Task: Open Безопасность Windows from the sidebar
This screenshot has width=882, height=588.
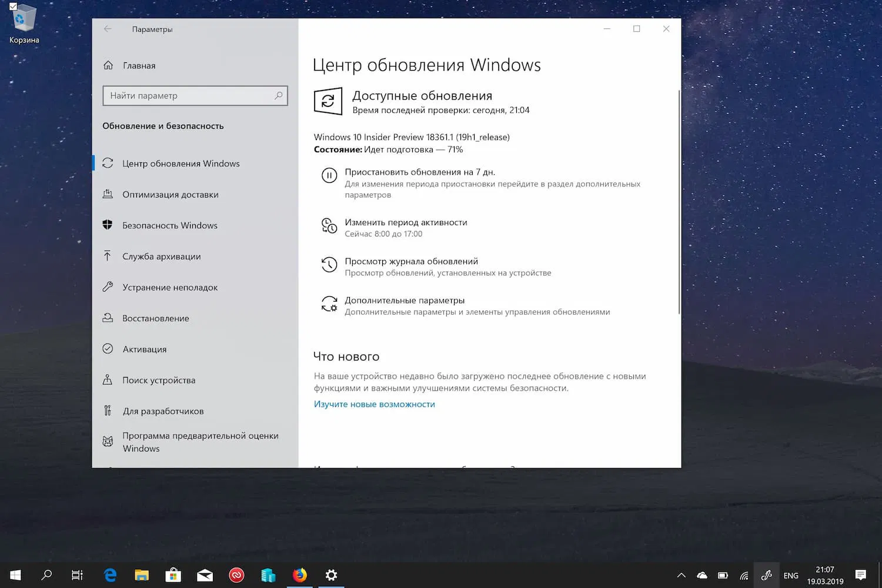Action: [x=169, y=225]
